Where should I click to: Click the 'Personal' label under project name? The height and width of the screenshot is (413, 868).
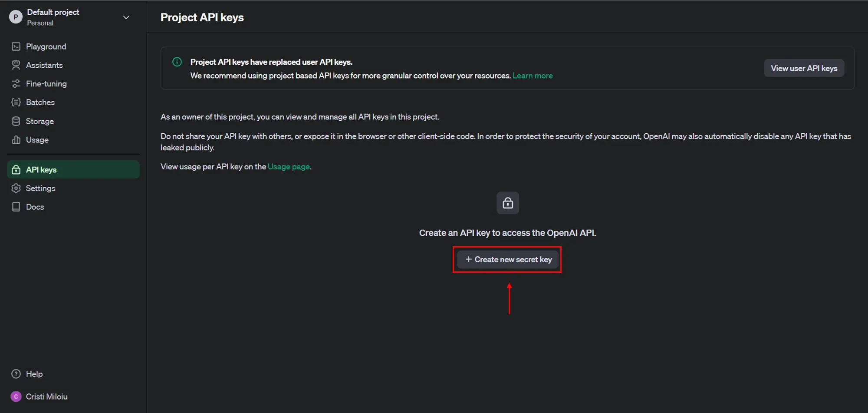[40, 23]
